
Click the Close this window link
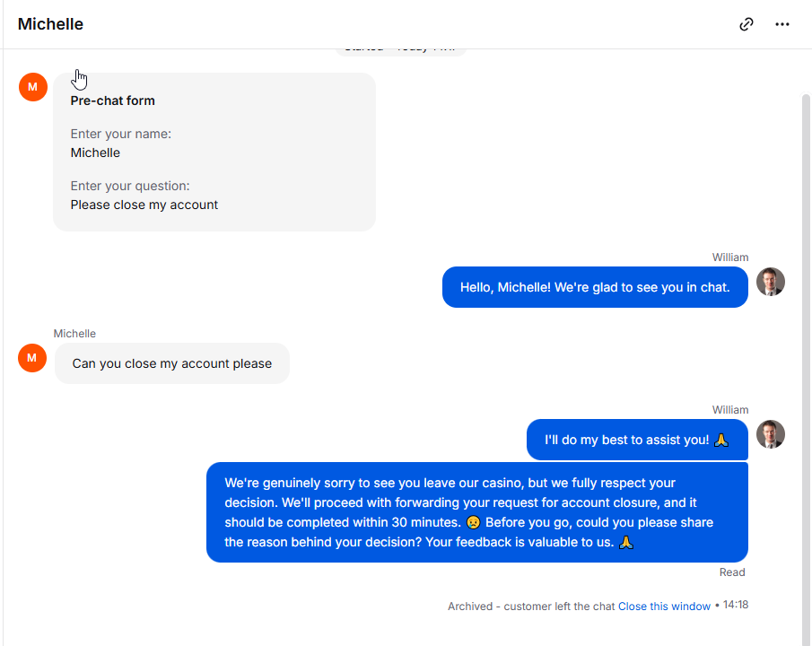click(664, 607)
